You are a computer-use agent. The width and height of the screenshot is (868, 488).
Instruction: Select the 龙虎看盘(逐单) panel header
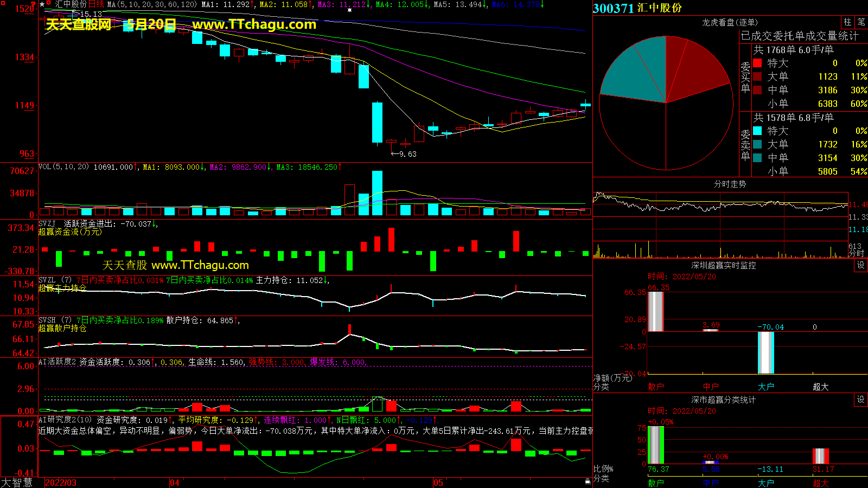click(730, 22)
